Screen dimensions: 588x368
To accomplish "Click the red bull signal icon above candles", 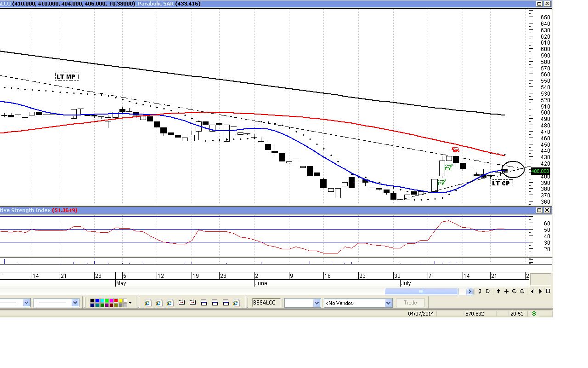I will click(455, 149).
